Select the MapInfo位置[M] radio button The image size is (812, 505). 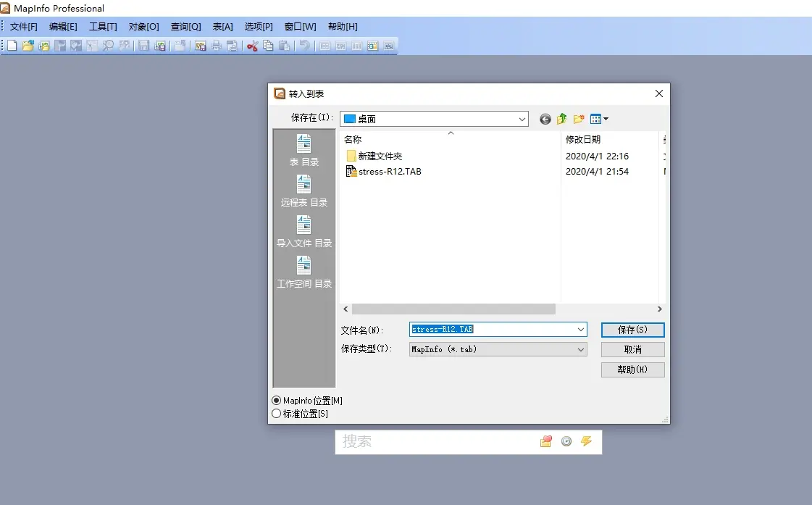pyautogui.click(x=277, y=401)
